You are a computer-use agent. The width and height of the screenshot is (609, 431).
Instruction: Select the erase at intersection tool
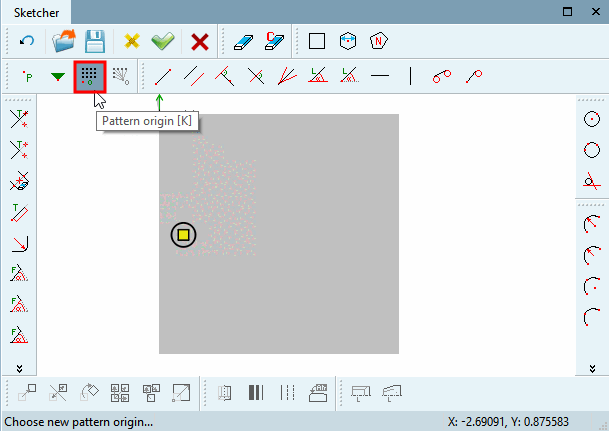tap(19, 181)
